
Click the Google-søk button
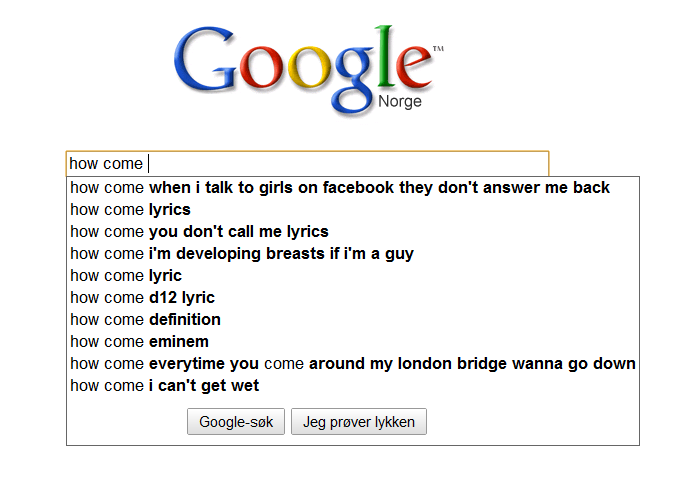[x=236, y=421]
